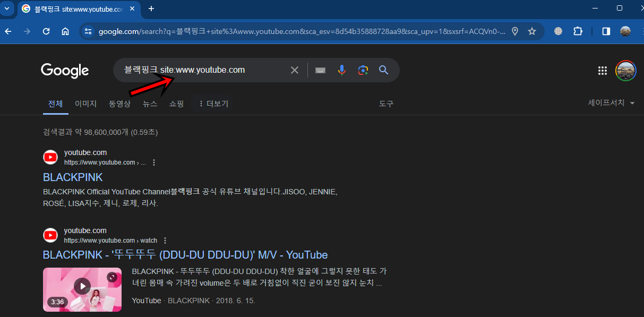
Task: Expand the 세이프서치 dropdown
Action: click(x=611, y=103)
